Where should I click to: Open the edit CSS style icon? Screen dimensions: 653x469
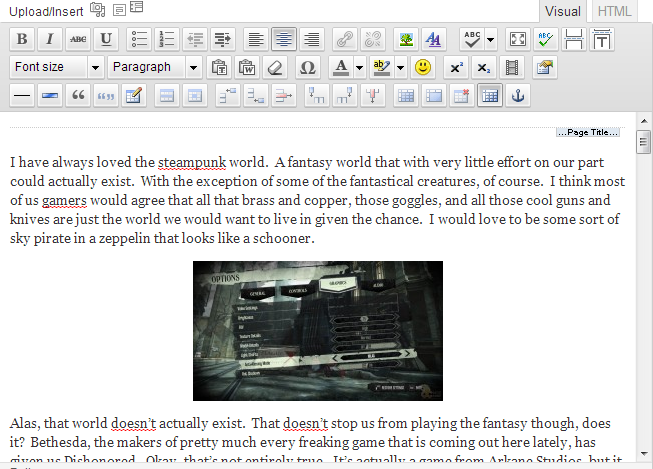434,39
